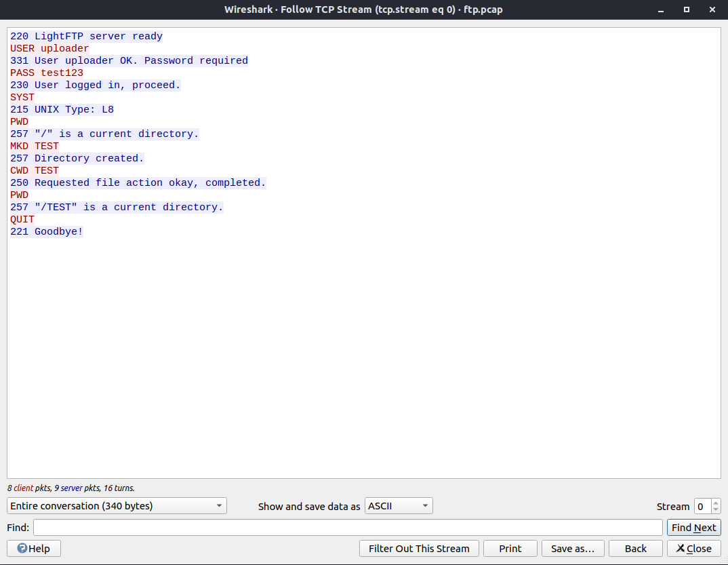The height and width of the screenshot is (565, 728).
Task: Click the Stream number value field
Action: click(703, 506)
